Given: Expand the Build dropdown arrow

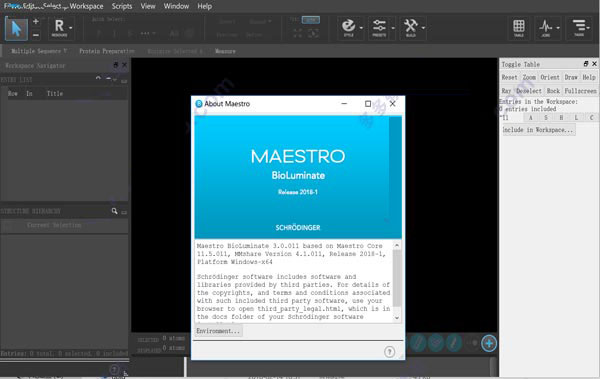Looking at the screenshot, I should [x=423, y=28].
